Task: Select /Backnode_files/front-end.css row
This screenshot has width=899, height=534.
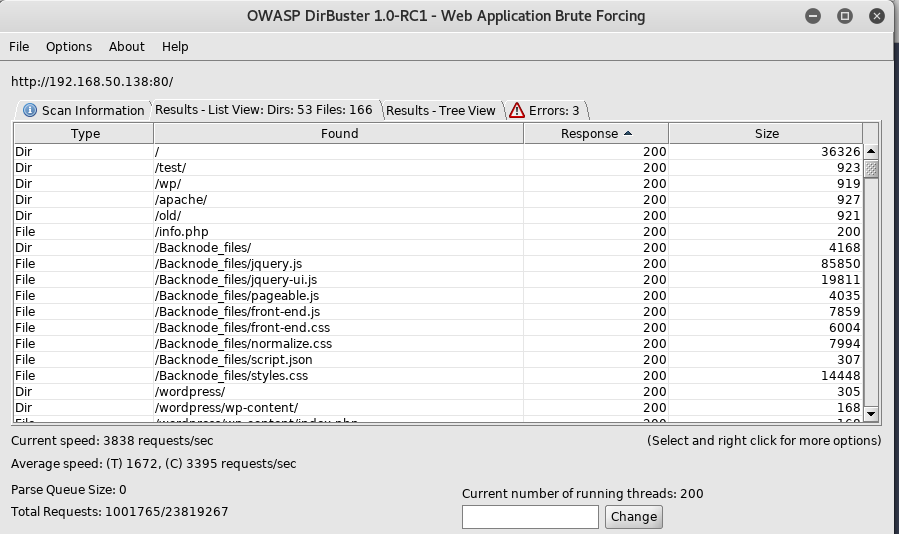Action: coord(438,328)
